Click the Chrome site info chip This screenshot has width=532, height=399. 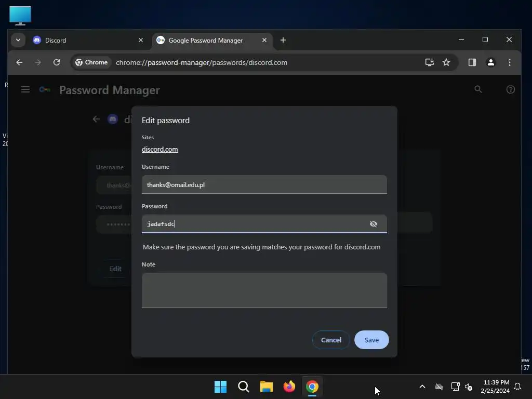click(91, 62)
